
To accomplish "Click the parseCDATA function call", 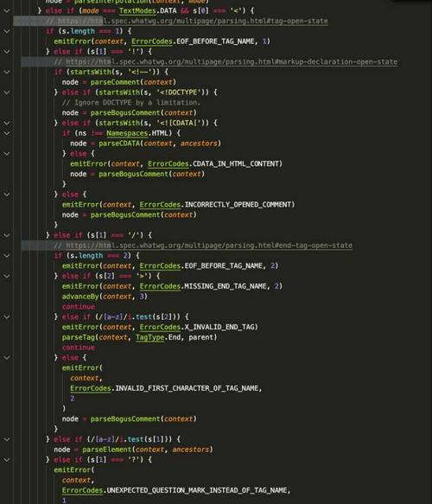I will coord(119,144).
